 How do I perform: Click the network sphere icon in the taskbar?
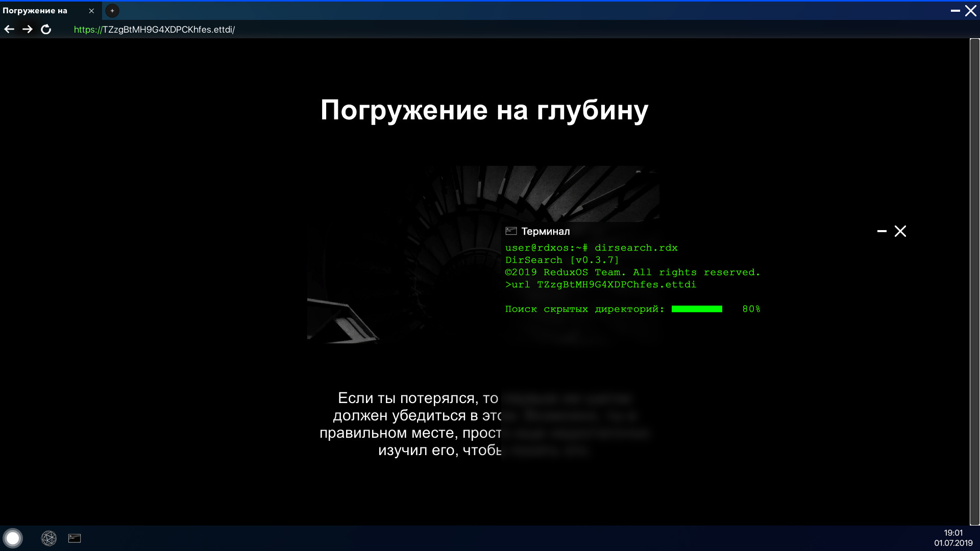click(49, 538)
